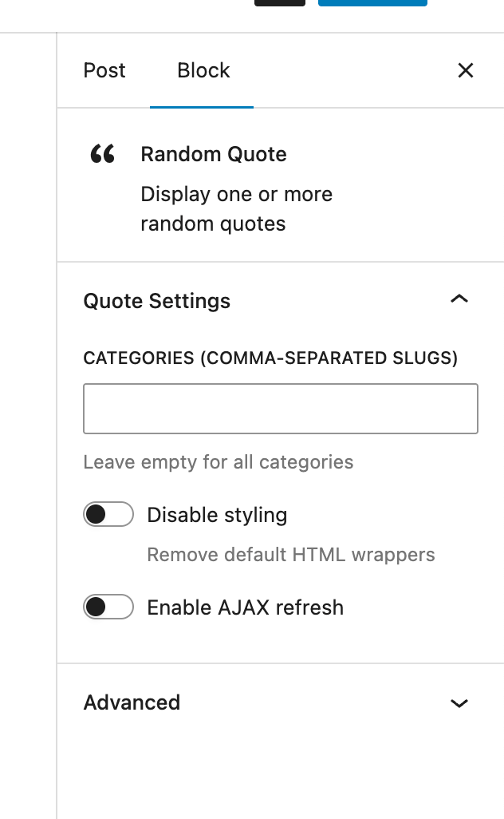Focus the Categories slugs text field

coord(281,409)
